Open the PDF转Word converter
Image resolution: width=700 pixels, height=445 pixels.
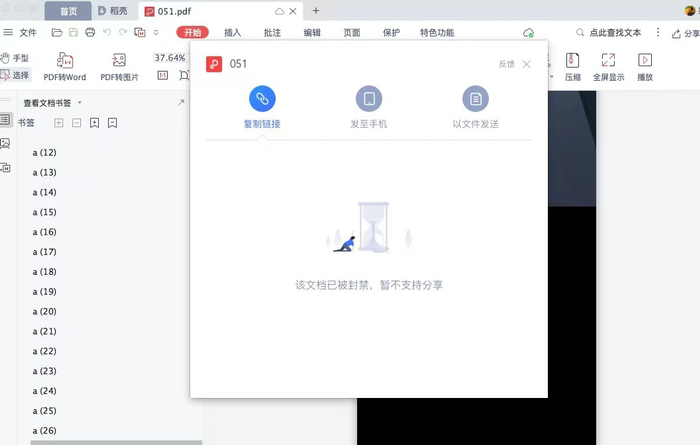coord(65,67)
